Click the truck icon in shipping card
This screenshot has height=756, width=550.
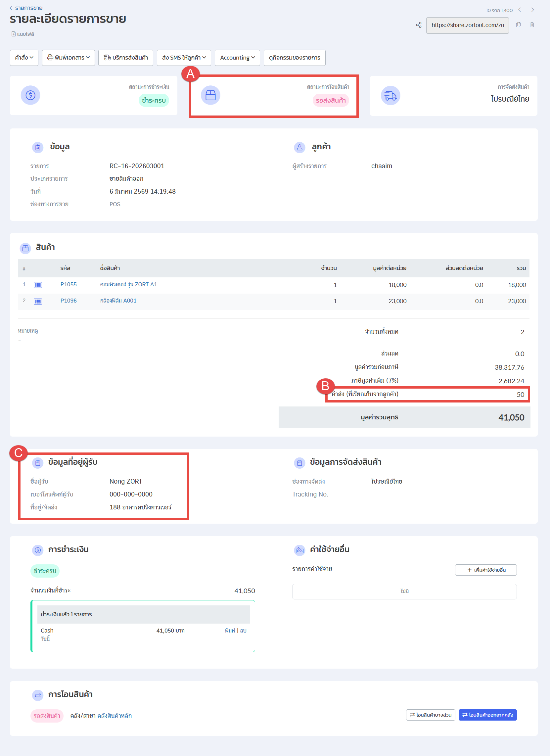390,96
